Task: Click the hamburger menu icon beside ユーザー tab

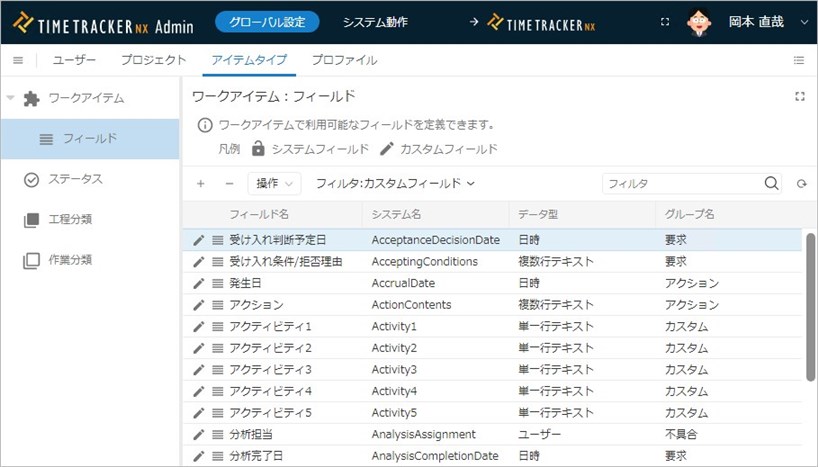Action: tap(18, 60)
